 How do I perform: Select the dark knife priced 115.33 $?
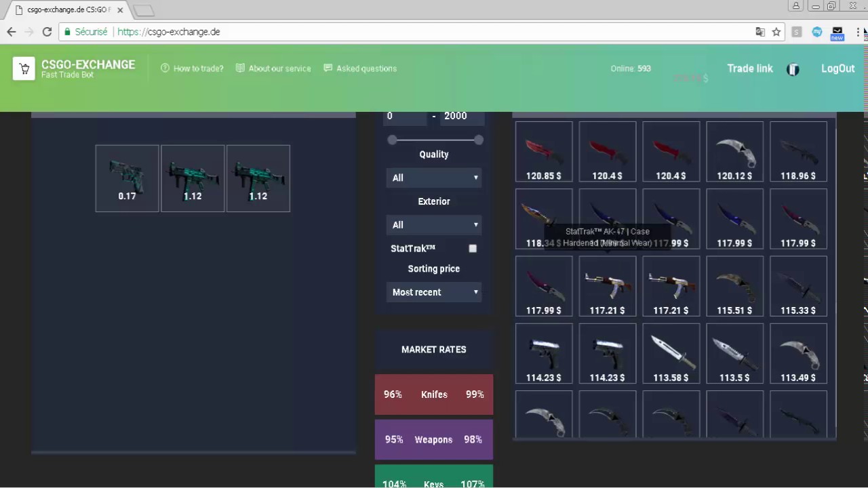click(x=798, y=286)
